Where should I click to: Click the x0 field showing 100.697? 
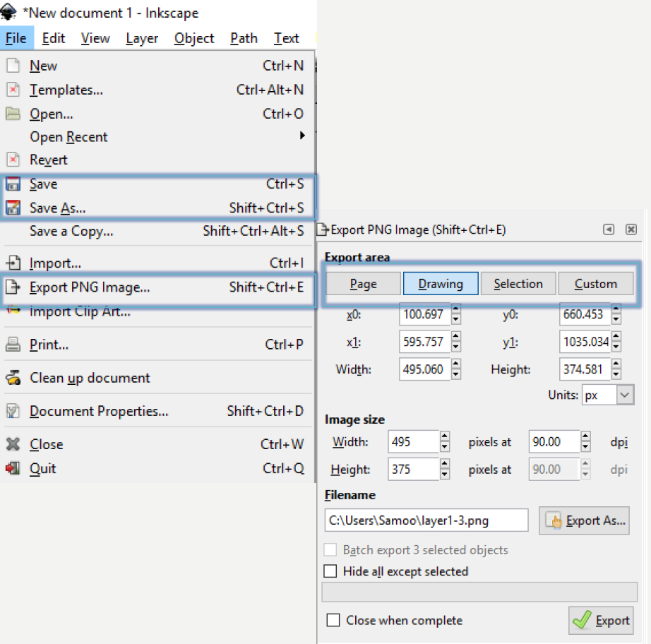coord(424,314)
